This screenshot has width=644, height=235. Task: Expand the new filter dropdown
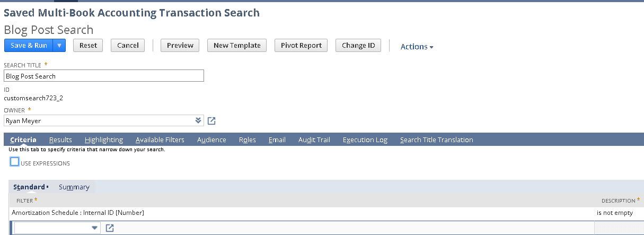coord(95,228)
